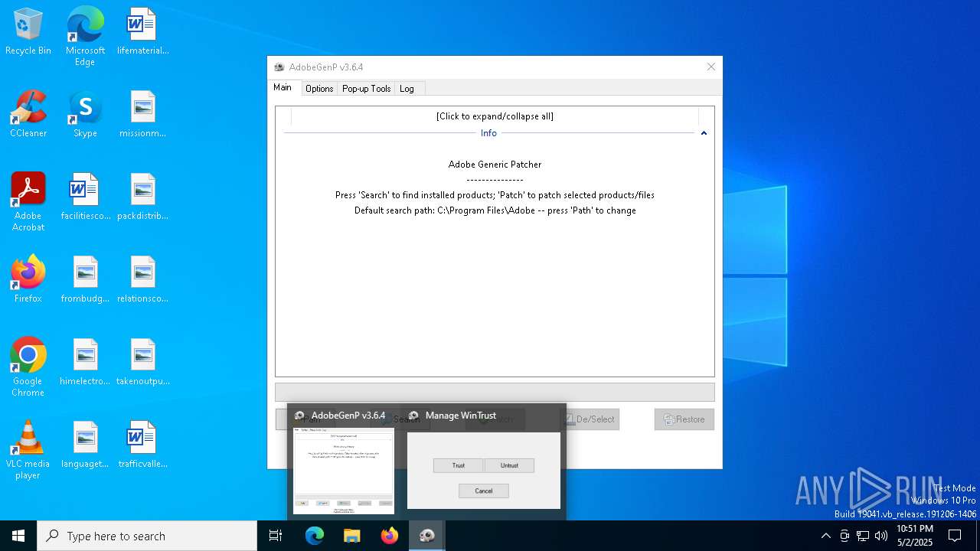The height and width of the screenshot is (551, 980).
Task: Click the 'Adobe Generic Patcher' text
Action: [x=495, y=165]
